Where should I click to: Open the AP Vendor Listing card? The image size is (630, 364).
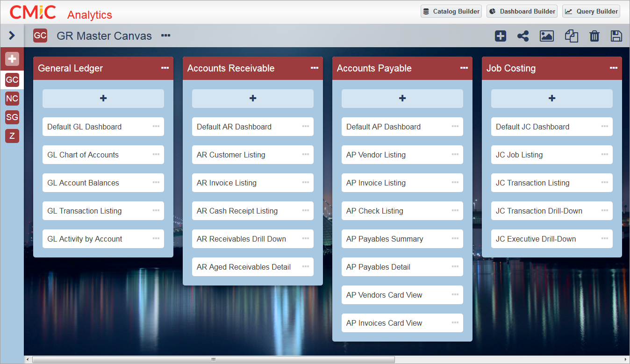tap(402, 155)
